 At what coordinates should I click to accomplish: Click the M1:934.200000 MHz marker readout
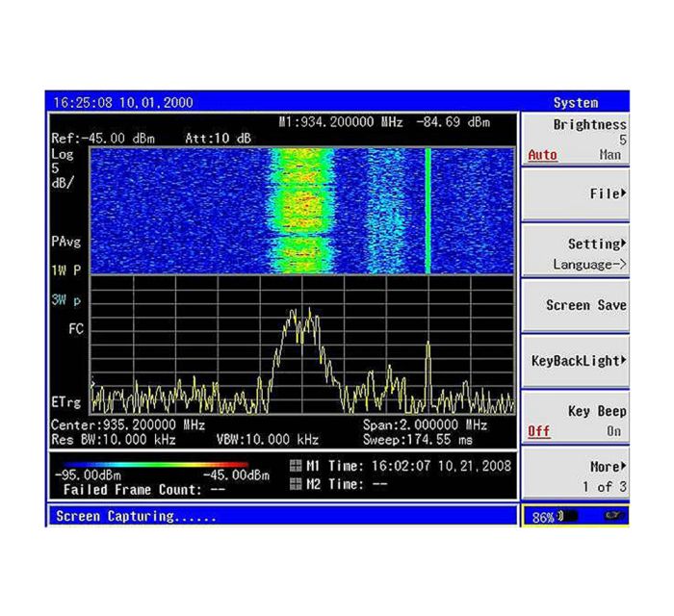click(341, 122)
